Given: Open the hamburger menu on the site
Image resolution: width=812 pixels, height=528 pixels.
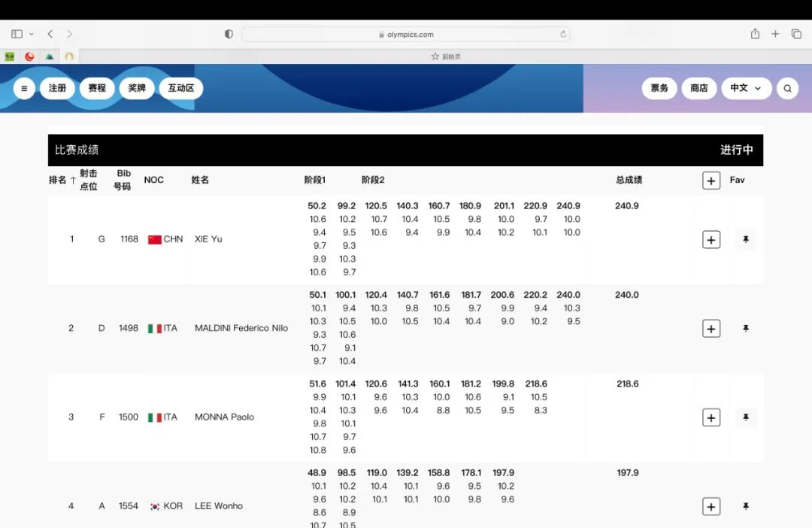Looking at the screenshot, I should click(24, 88).
